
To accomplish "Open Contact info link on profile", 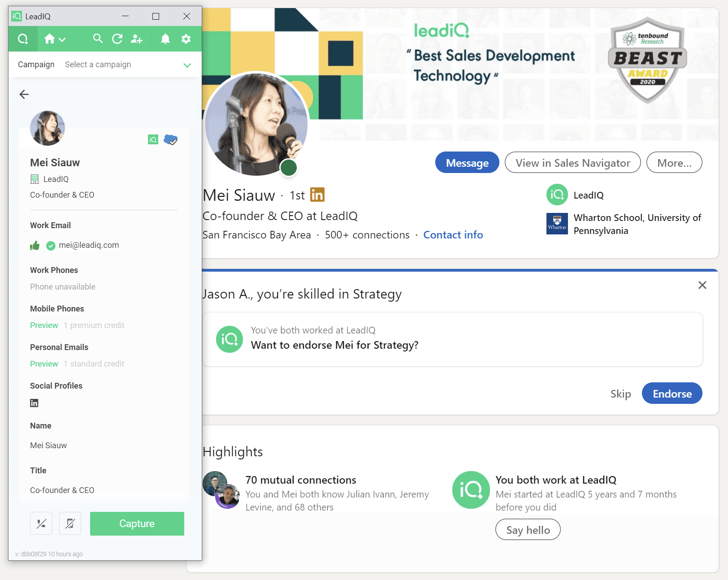I will pos(453,235).
